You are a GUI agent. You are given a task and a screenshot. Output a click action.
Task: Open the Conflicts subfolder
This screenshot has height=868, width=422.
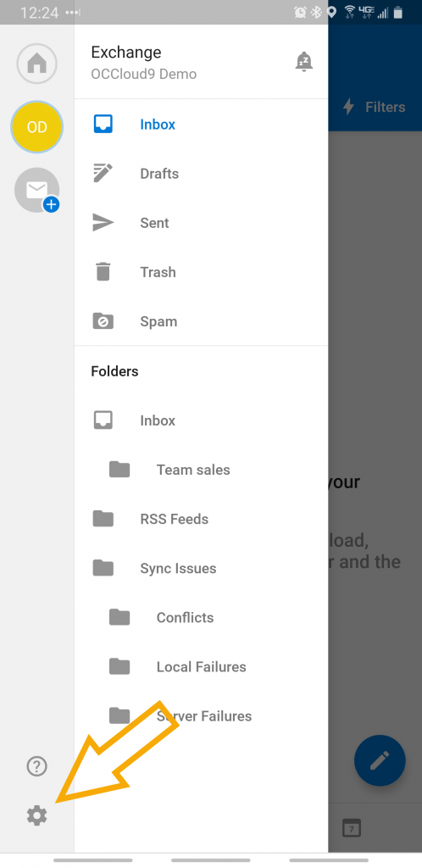click(x=202, y=618)
